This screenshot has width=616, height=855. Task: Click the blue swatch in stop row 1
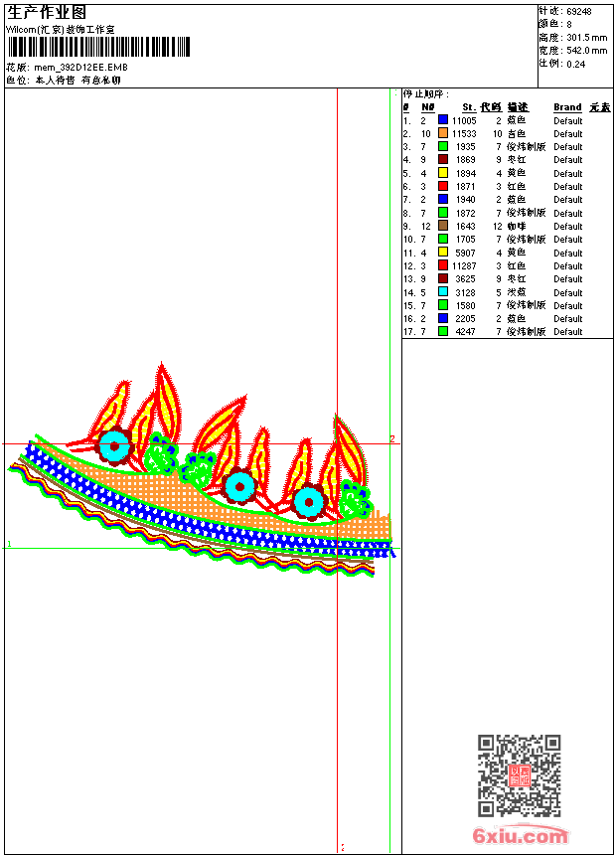443,120
